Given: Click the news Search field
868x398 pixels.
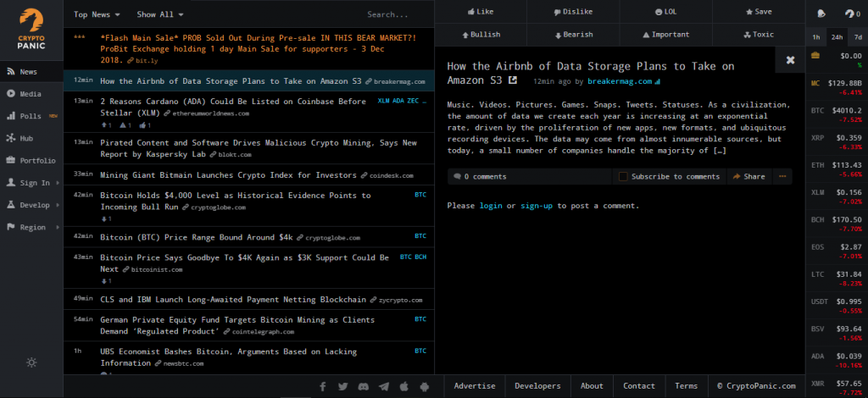Looking at the screenshot, I should click(394, 14).
